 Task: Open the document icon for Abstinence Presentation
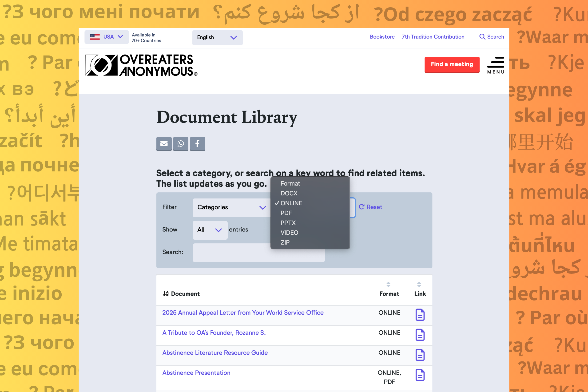[420, 375]
